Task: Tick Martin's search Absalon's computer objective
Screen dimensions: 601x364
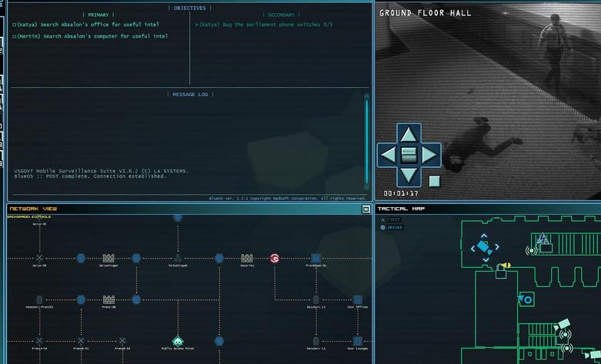Action: pyautogui.click(x=14, y=36)
